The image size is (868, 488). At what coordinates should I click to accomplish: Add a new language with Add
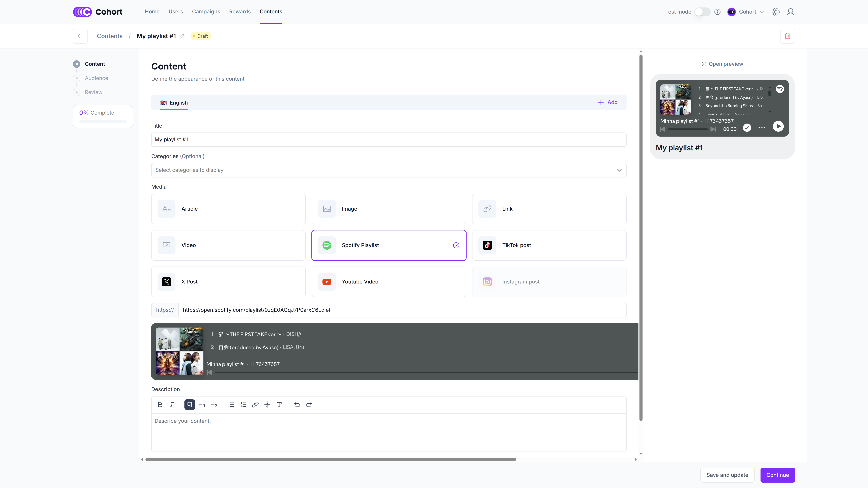click(x=608, y=102)
